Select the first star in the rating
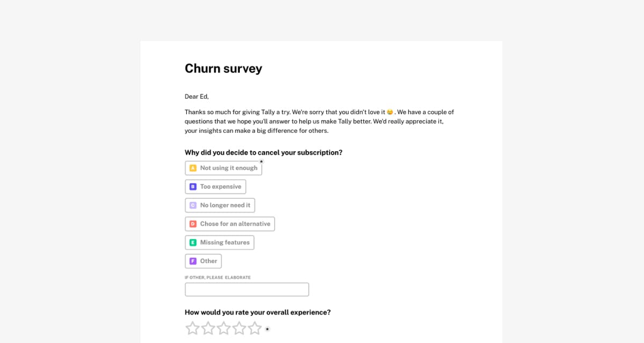This screenshot has width=644, height=343. (192, 327)
